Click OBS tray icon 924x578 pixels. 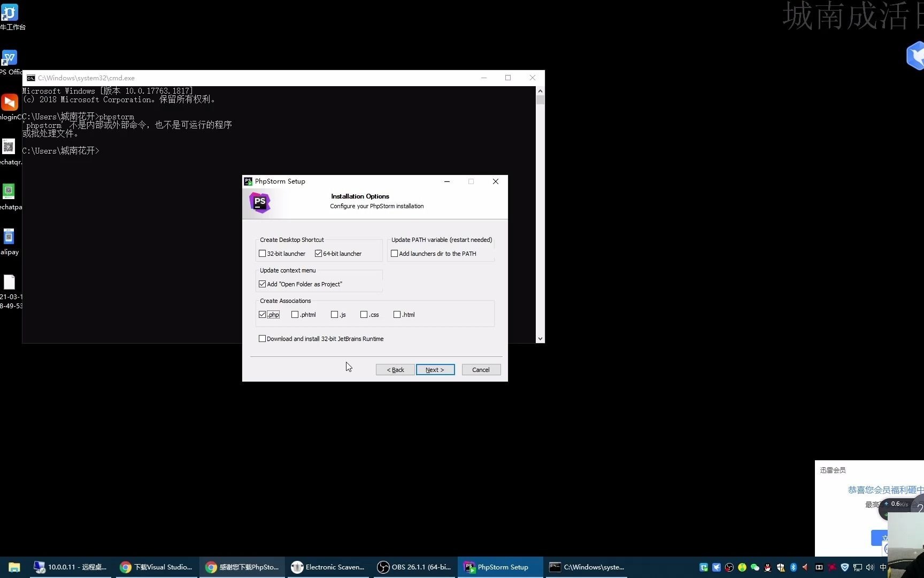(x=729, y=567)
